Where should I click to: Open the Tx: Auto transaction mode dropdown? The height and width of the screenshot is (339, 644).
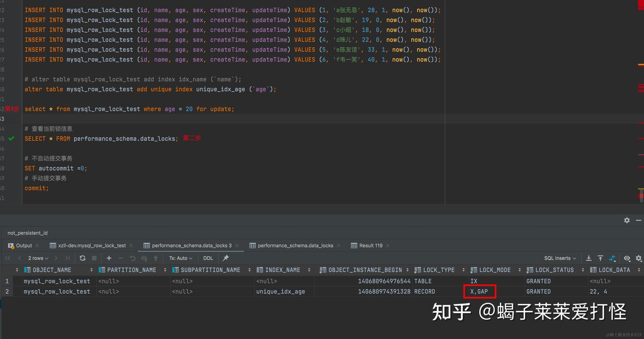pos(180,258)
